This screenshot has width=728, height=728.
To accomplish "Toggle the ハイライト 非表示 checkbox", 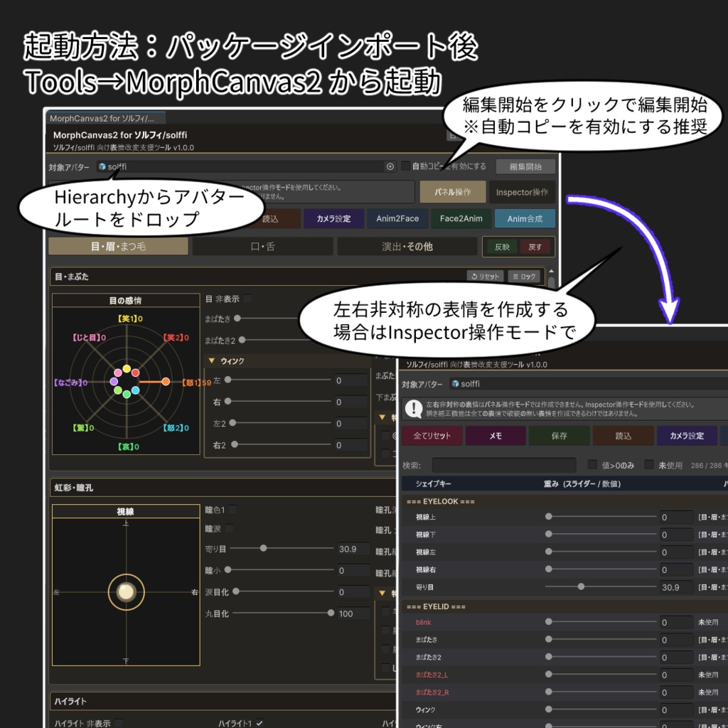I will point(119,723).
